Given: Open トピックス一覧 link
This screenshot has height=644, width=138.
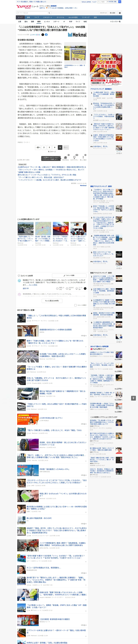Looking at the screenshot, I should click(x=115, y=22).
